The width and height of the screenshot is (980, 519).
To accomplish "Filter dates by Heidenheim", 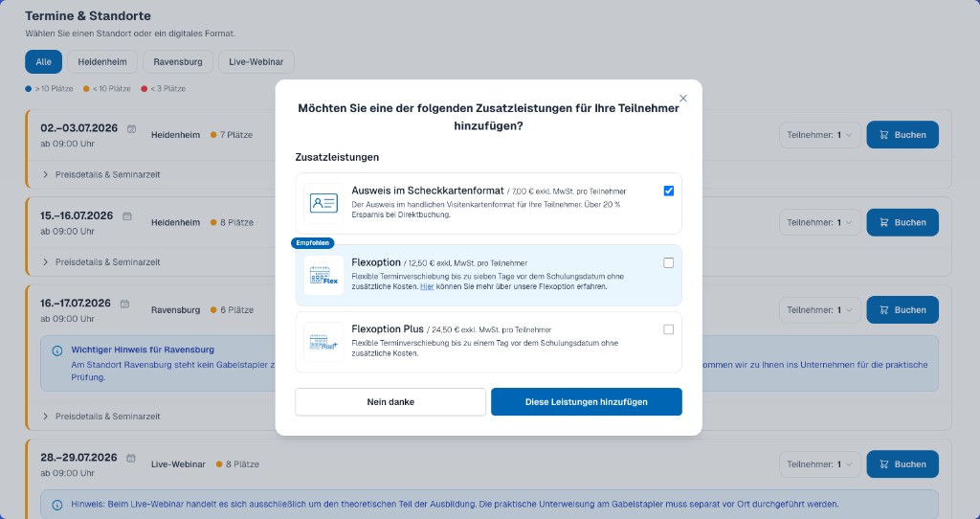I will pyautogui.click(x=102, y=62).
